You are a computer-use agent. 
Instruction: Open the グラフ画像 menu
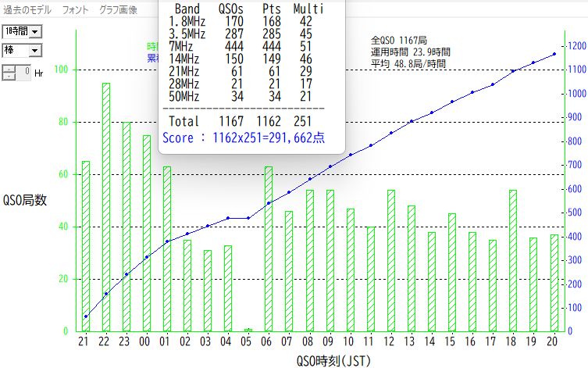click(x=118, y=10)
